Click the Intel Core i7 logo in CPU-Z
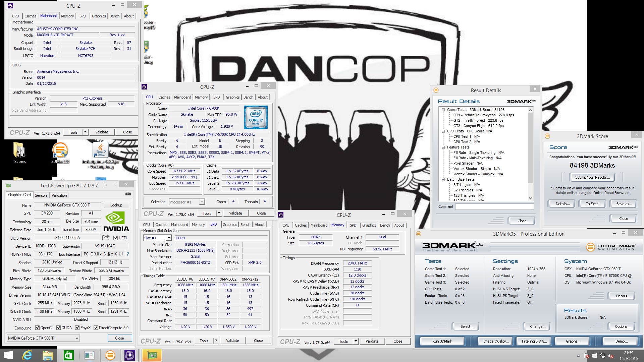 [x=256, y=117]
